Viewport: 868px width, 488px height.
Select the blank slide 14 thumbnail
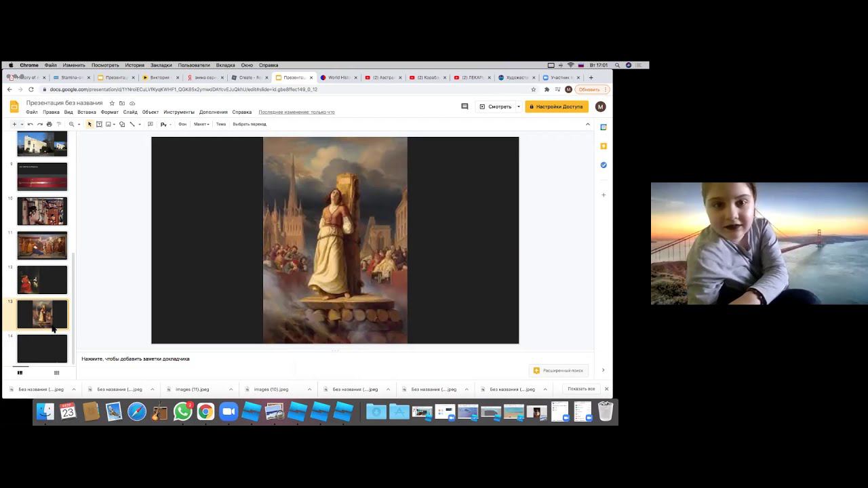point(42,348)
